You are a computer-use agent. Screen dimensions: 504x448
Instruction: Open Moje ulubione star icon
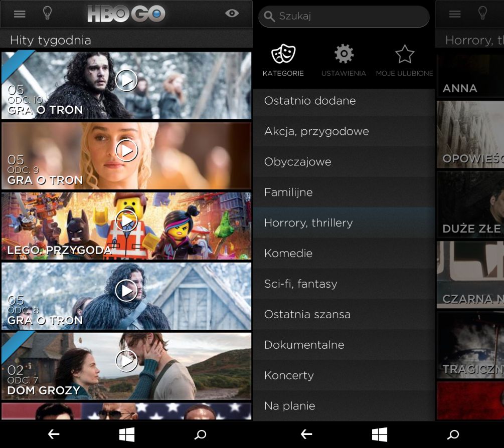click(x=404, y=54)
